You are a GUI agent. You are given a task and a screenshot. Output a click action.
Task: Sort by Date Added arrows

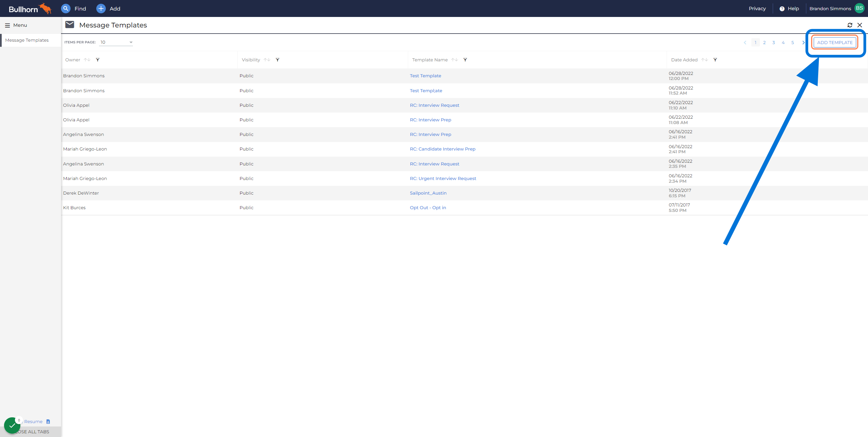[705, 60]
